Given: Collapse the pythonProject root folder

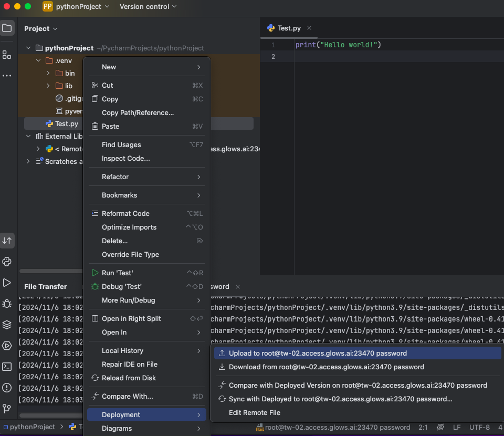Looking at the screenshot, I should tap(28, 48).
